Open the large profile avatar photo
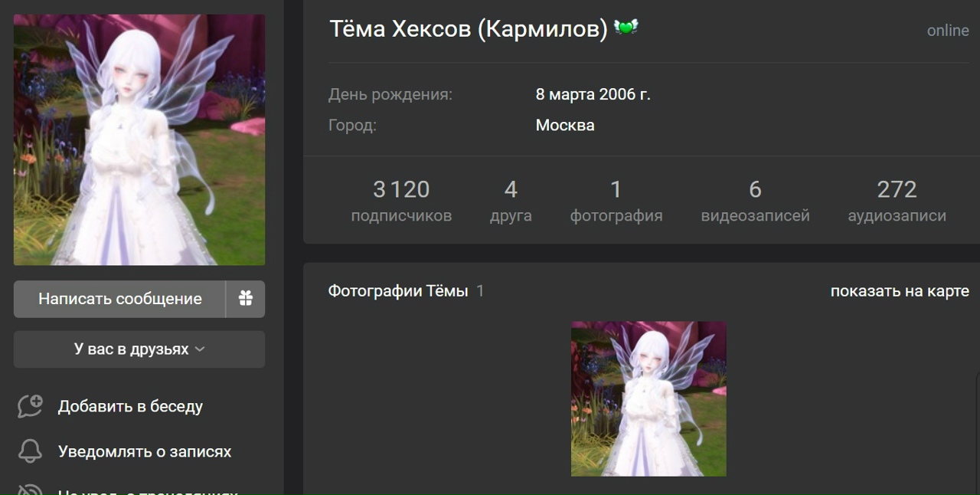Image resolution: width=980 pixels, height=495 pixels. [139, 140]
